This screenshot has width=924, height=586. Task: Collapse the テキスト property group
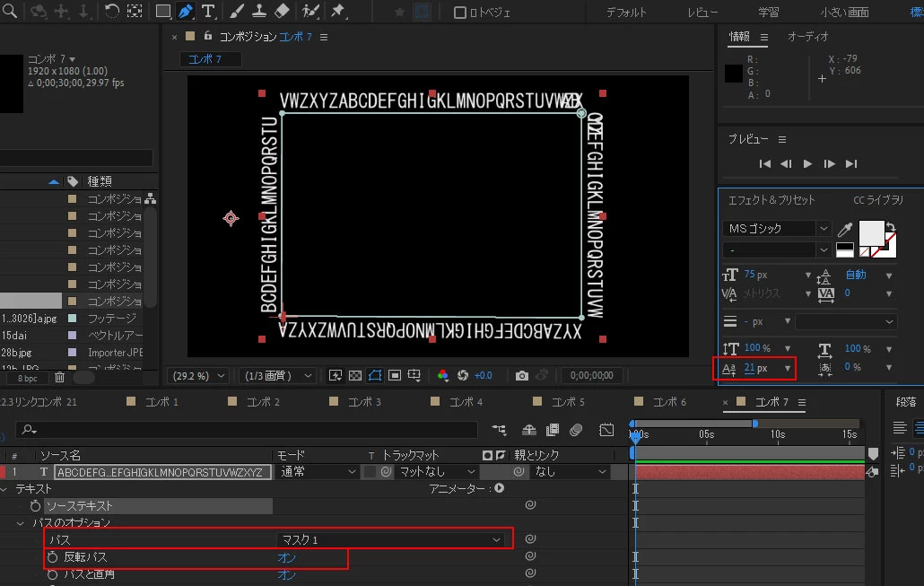pyautogui.click(x=4, y=489)
